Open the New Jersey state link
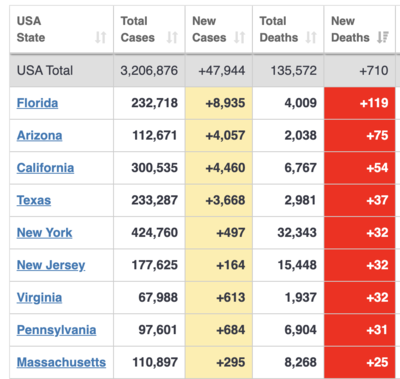 pyautogui.click(x=51, y=265)
